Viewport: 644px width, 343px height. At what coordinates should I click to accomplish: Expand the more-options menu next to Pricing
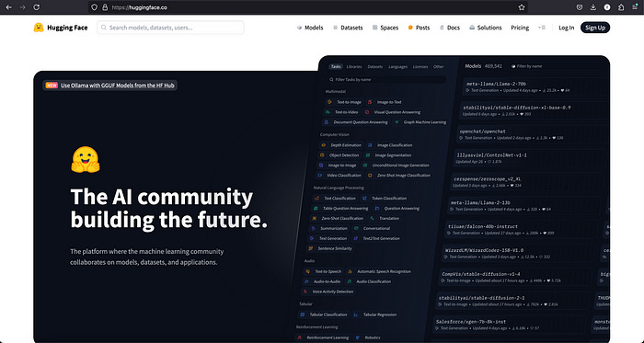pyautogui.click(x=542, y=28)
